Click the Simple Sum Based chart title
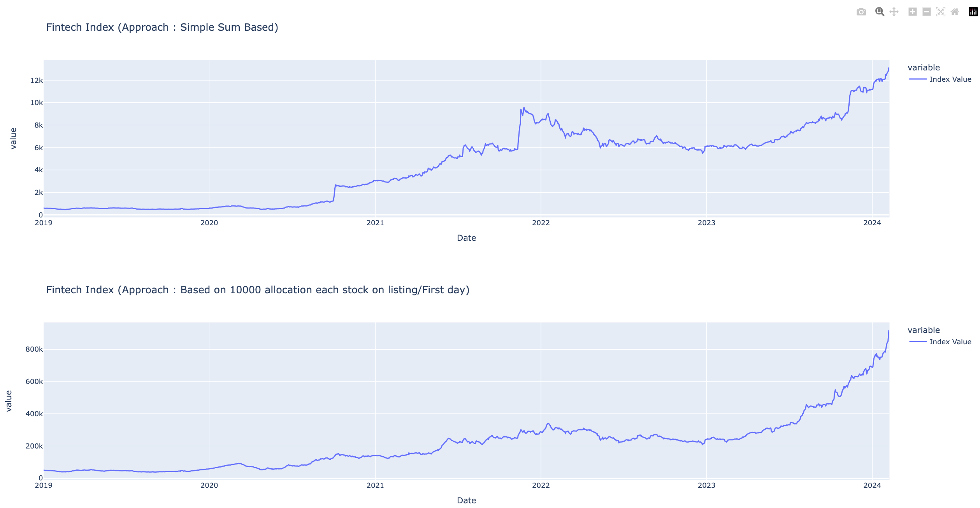980x508 pixels. point(162,28)
